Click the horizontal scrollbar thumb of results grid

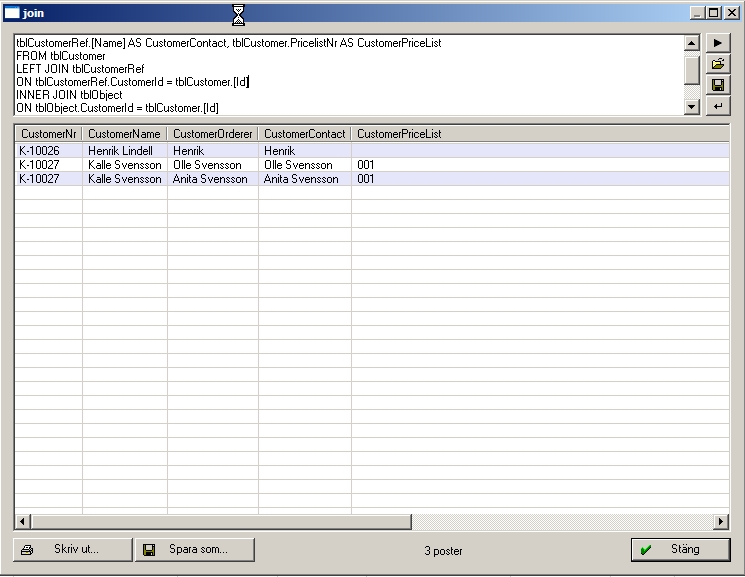point(221,521)
